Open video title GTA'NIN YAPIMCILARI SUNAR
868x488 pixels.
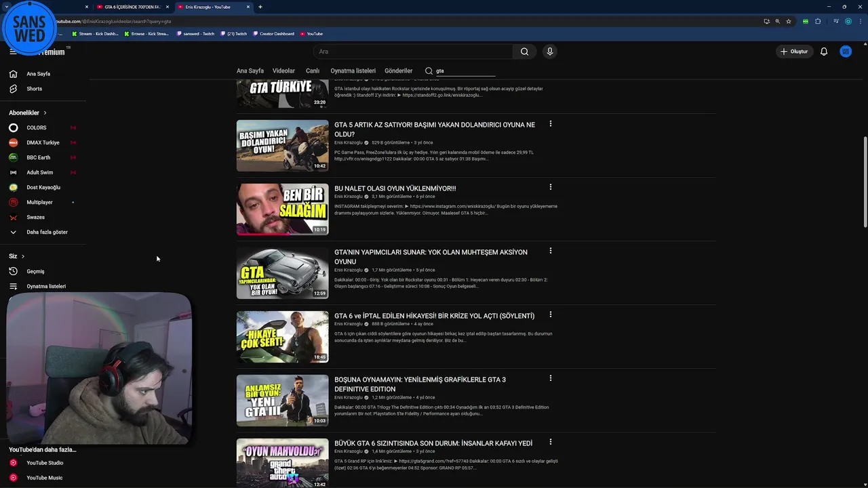pos(431,257)
